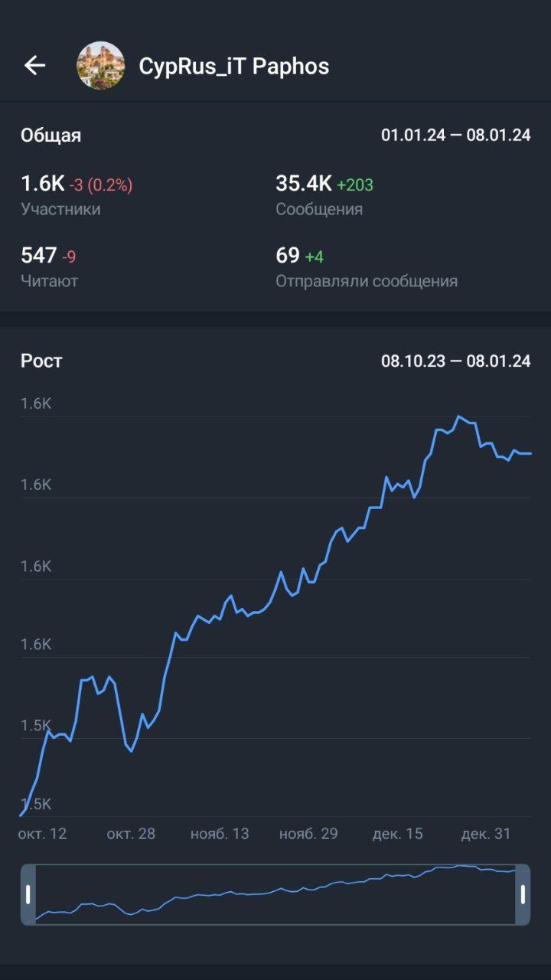Select the Сообщения 35.4K statistic
551x980 pixels.
324,194
